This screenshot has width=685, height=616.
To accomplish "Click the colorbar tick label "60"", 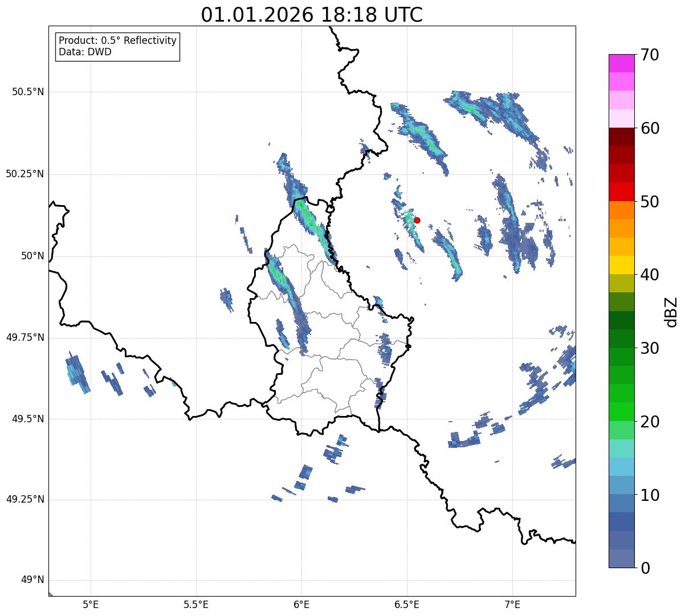I will pyautogui.click(x=649, y=129).
